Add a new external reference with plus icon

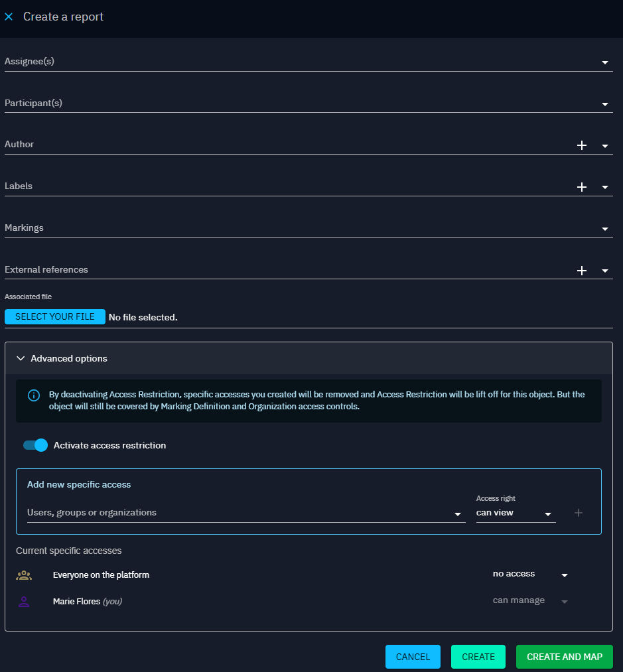click(x=582, y=271)
